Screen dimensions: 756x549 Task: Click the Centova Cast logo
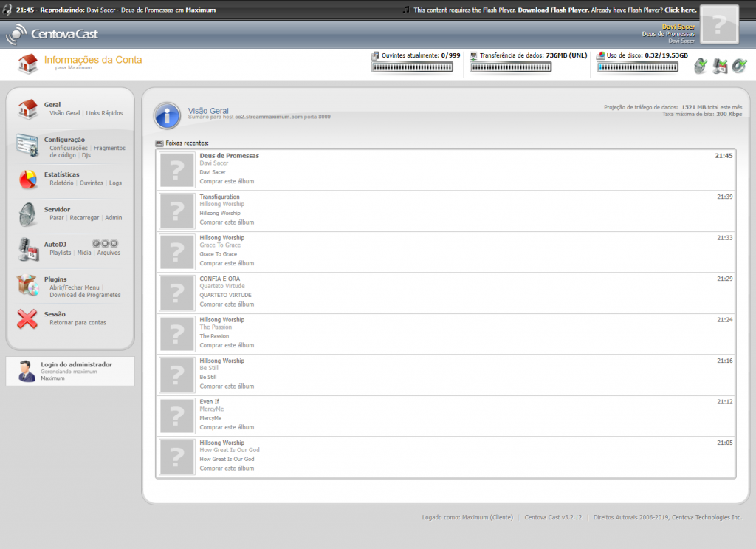[x=52, y=34]
